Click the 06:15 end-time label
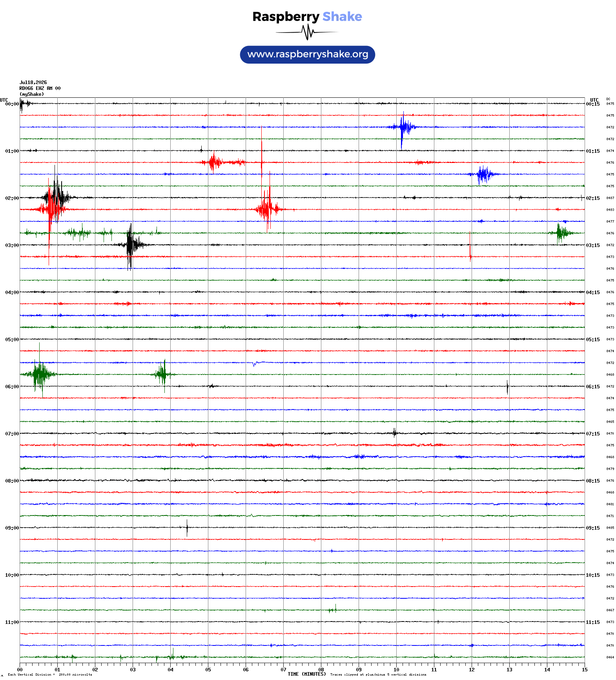The height and width of the screenshot is (680, 616). pos(593,387)
